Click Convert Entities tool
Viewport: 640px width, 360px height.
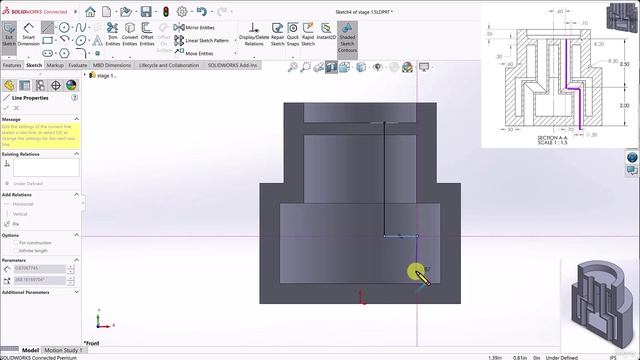[130, 34]
